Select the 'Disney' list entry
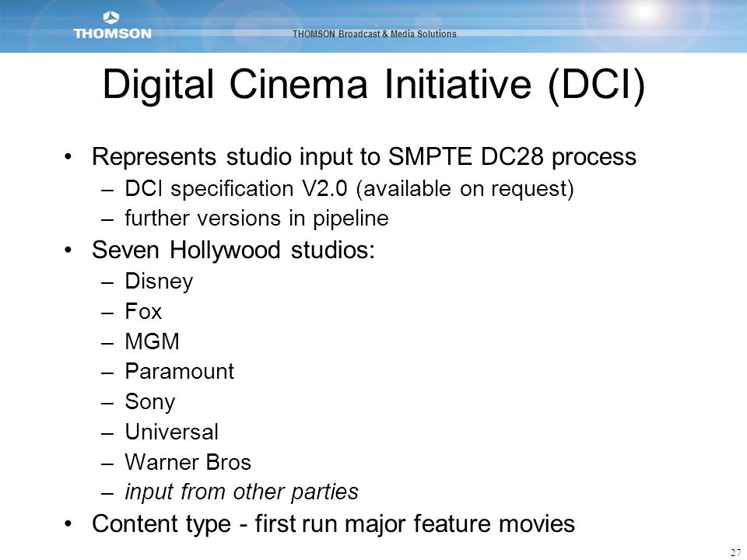This screenshot has width=747, height=560. point(159,282)
